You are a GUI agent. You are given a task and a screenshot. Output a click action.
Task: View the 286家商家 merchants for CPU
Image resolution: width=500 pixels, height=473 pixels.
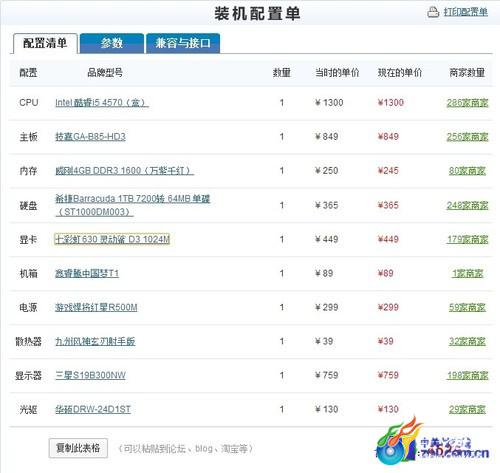(x=467, y=103)
